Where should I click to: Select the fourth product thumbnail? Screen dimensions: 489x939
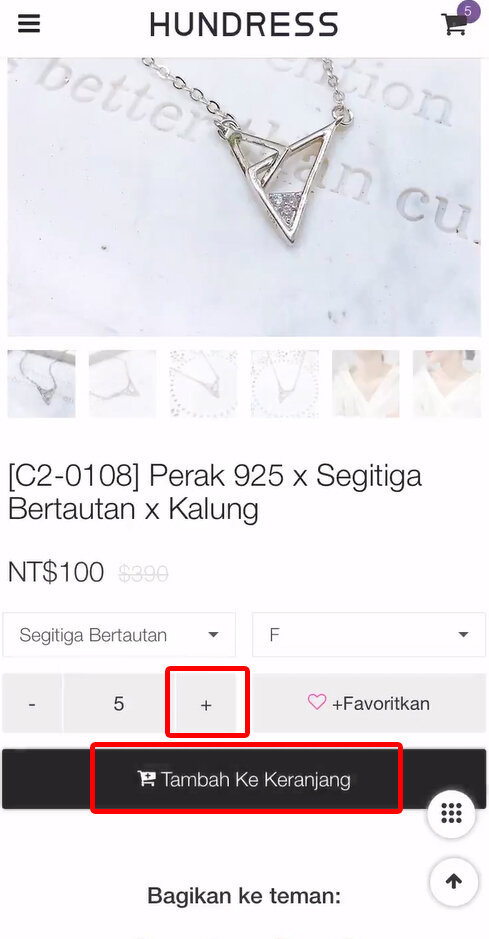(x=284, y=384)
